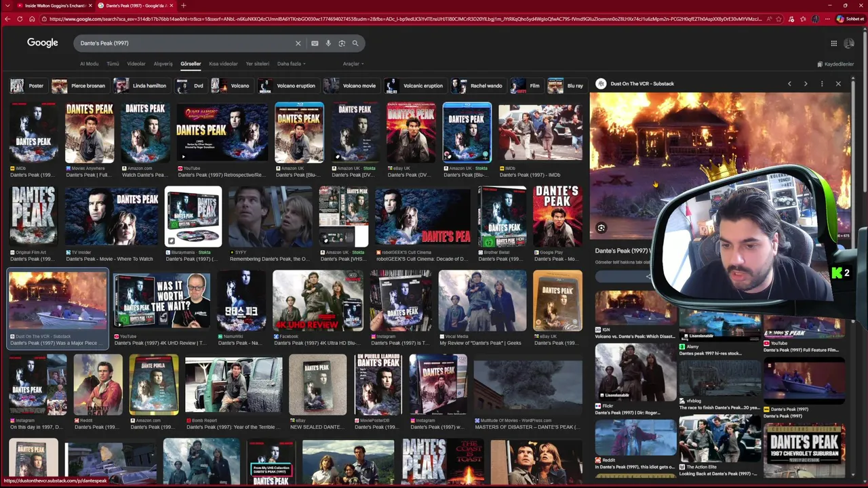Open the browser settings and more menu
Screen dimensions: 868x488
(827, 19)
